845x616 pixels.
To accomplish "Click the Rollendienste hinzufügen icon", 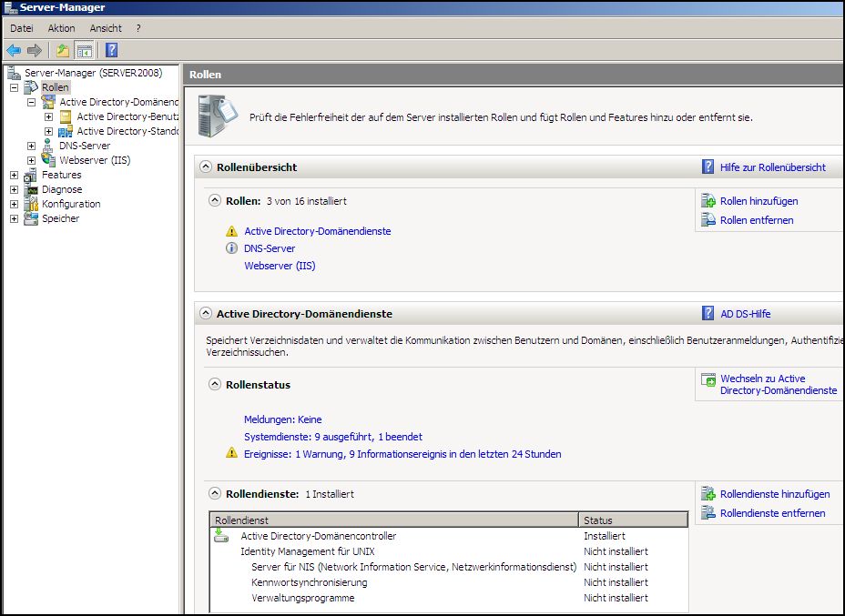I will (708, 494).
